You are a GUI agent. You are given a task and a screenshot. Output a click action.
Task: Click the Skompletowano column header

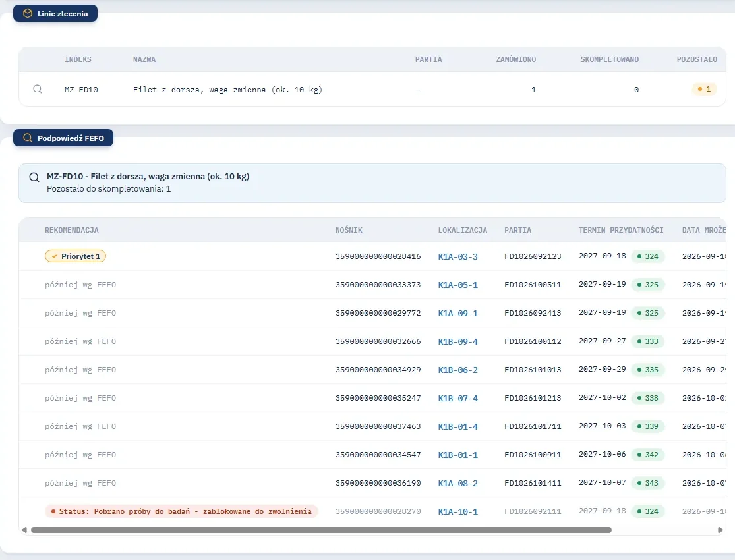click(609, 59)
